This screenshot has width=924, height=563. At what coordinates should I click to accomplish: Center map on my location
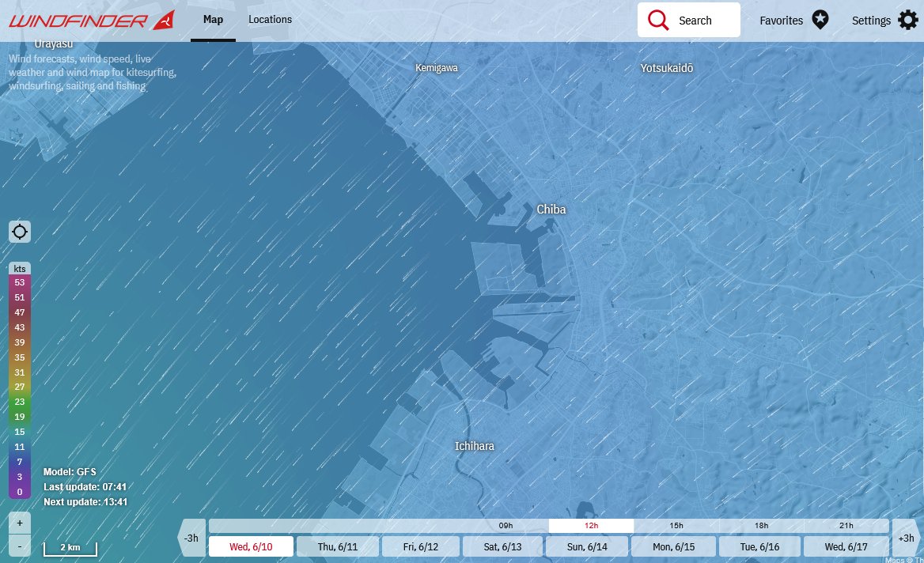(x=20, y=232)
